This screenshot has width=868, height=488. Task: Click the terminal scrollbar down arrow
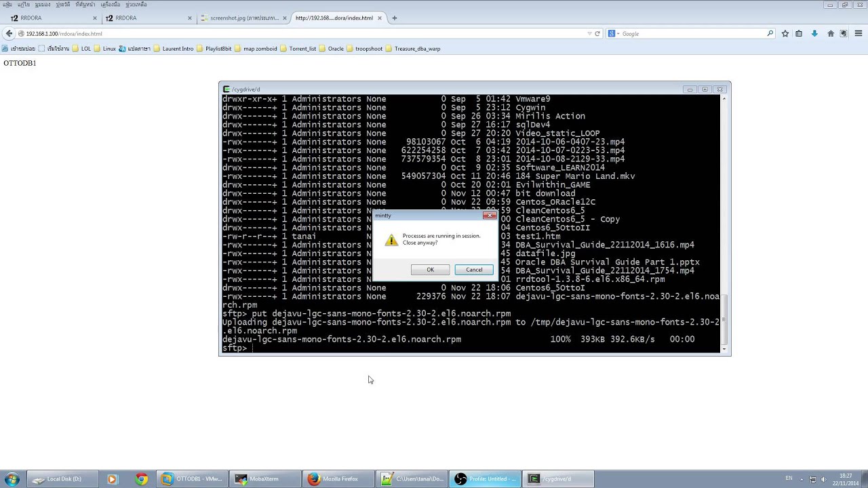coord(725,348)
